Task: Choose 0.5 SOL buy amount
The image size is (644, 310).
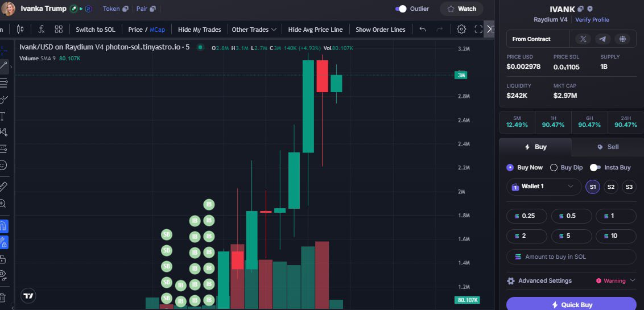Action: point(571,216)
